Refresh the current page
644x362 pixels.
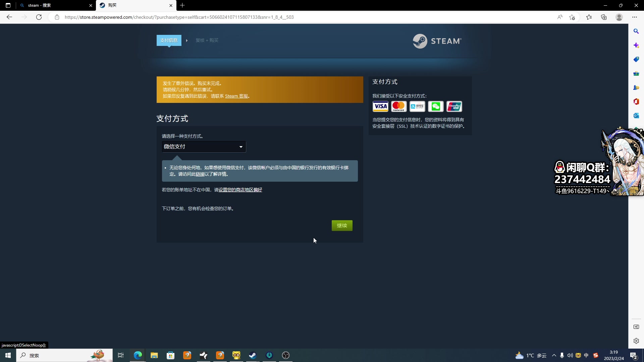click(x=39, y=17)
